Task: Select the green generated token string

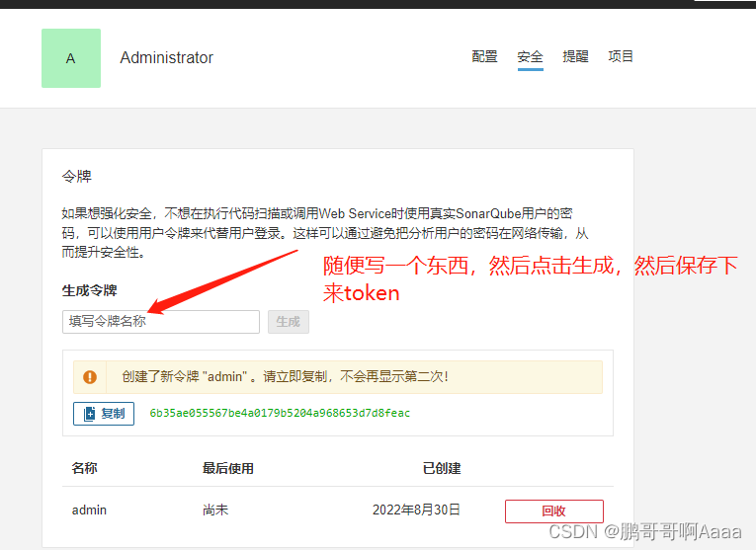Action: coord(280,413)
